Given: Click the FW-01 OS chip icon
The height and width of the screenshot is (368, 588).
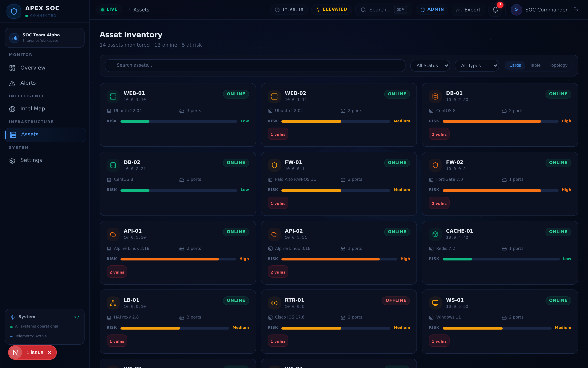Looking at the screenshot, I should click(270, 180).
